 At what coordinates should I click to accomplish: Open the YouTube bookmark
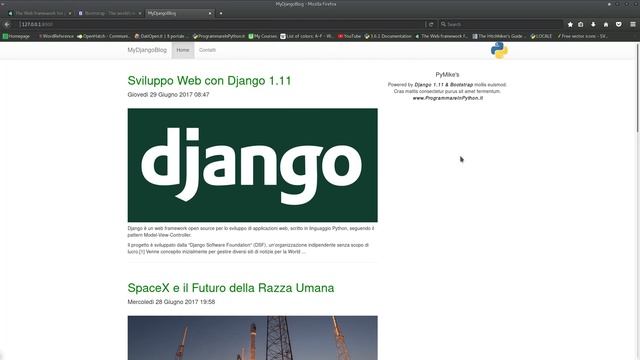coord(349,36)
